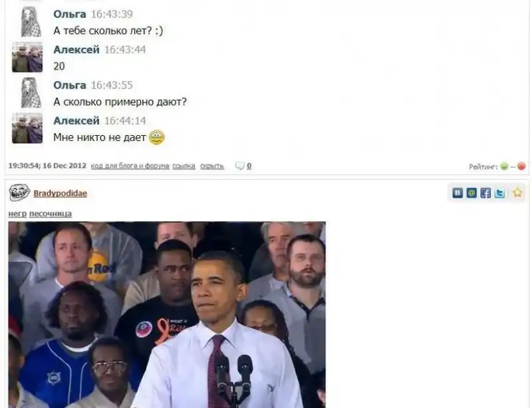Share post via Mail.ru @ icon
This screenshot has height=408, width=532.
click(x=471, y=193)
